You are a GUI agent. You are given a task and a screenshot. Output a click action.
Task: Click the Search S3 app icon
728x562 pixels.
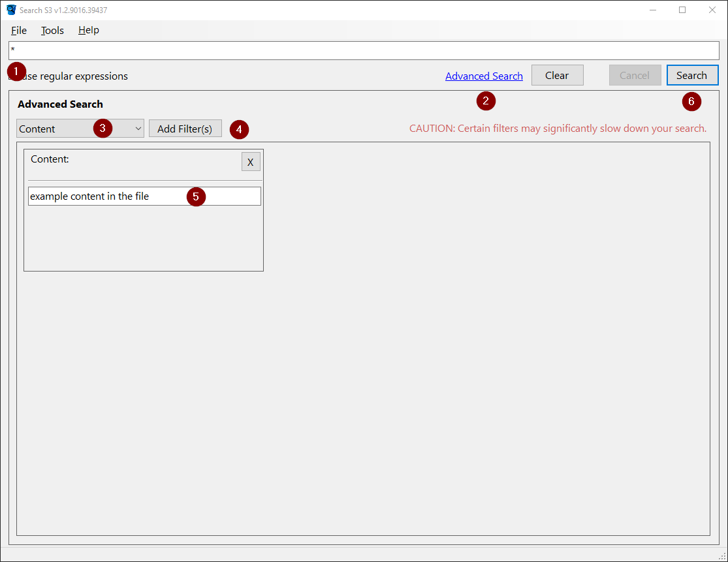(x=11, y=10)
